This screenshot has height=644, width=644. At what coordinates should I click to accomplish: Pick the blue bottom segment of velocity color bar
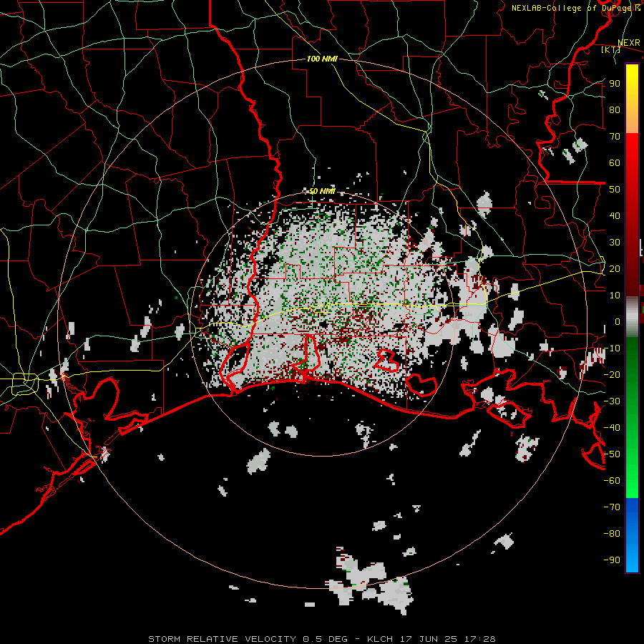coord(632,535)
